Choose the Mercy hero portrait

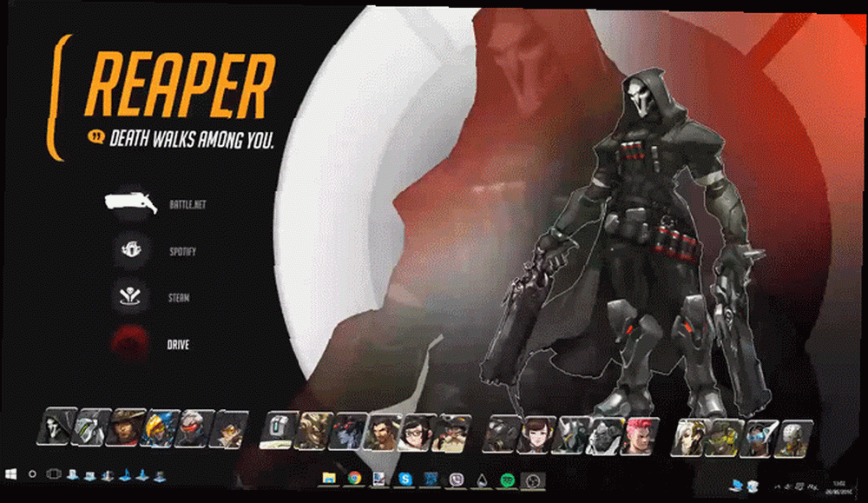coord(690,438)
